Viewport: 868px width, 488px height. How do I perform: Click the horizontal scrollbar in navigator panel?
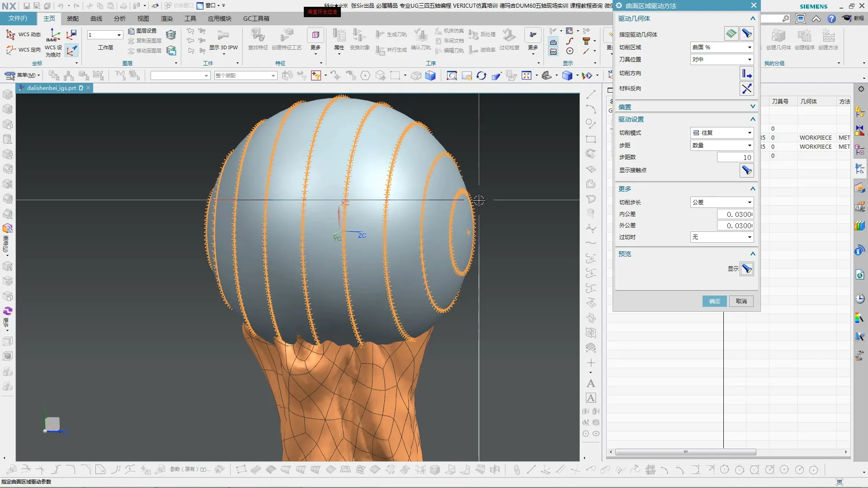point(685,452)
